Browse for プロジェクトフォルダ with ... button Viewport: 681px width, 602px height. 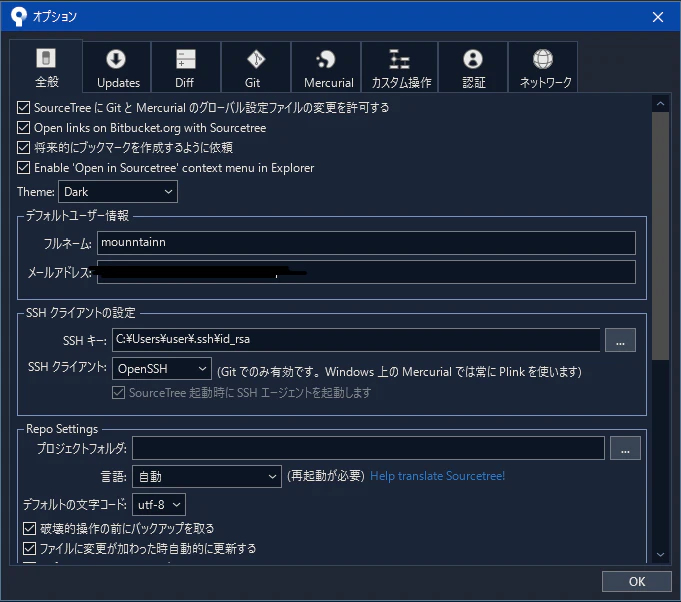click(625, 448)
